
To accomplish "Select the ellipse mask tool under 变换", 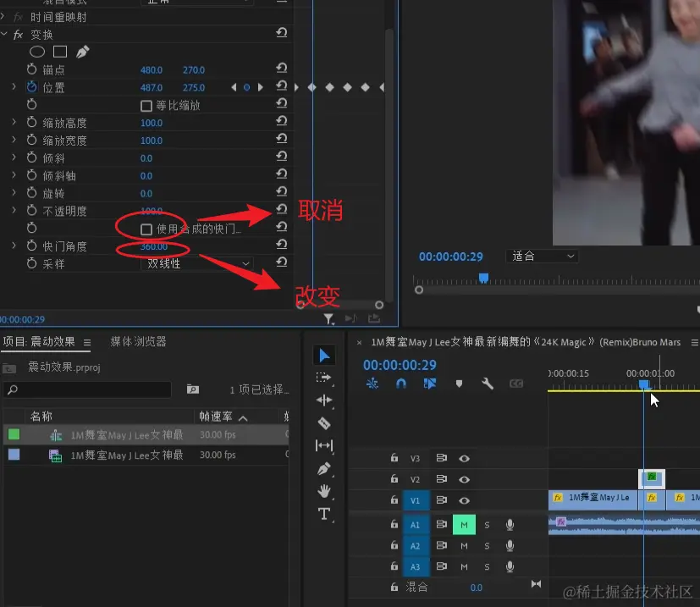I will (x=37, y=52).
